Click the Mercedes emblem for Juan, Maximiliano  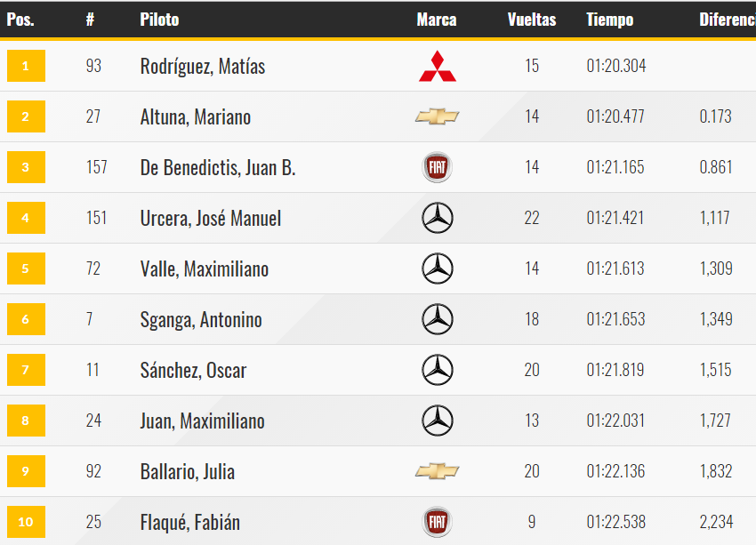point(438,421)
